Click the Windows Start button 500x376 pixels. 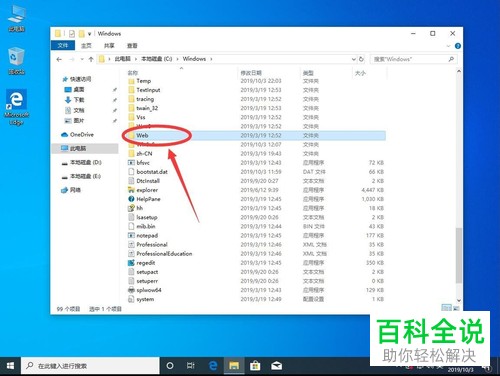pos(10,366)
